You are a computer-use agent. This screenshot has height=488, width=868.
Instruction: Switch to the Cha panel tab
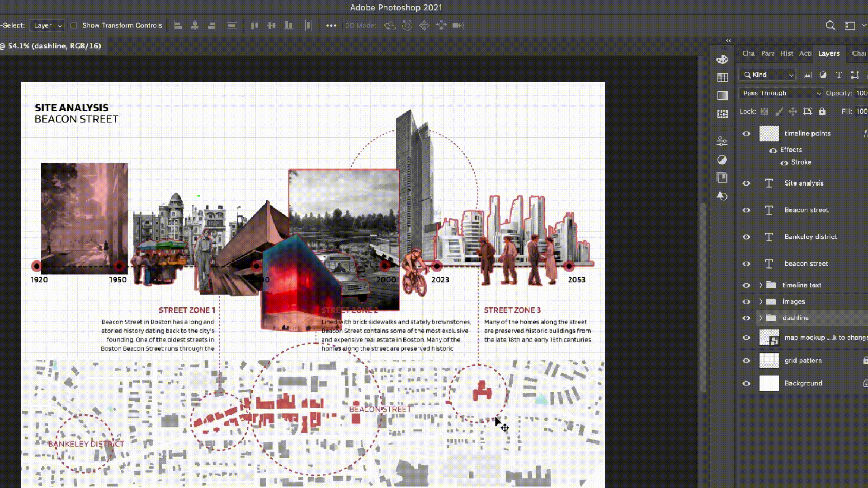click(748, 53)
